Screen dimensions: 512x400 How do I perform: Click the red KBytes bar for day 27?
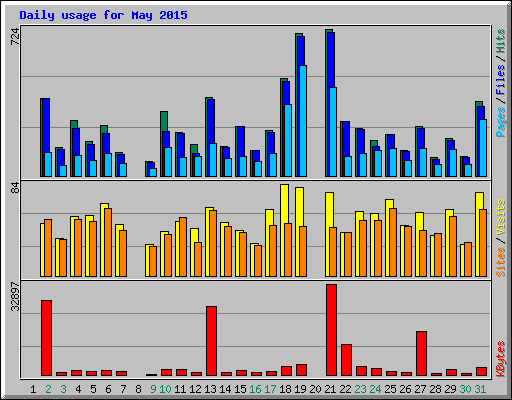point(421,353)
